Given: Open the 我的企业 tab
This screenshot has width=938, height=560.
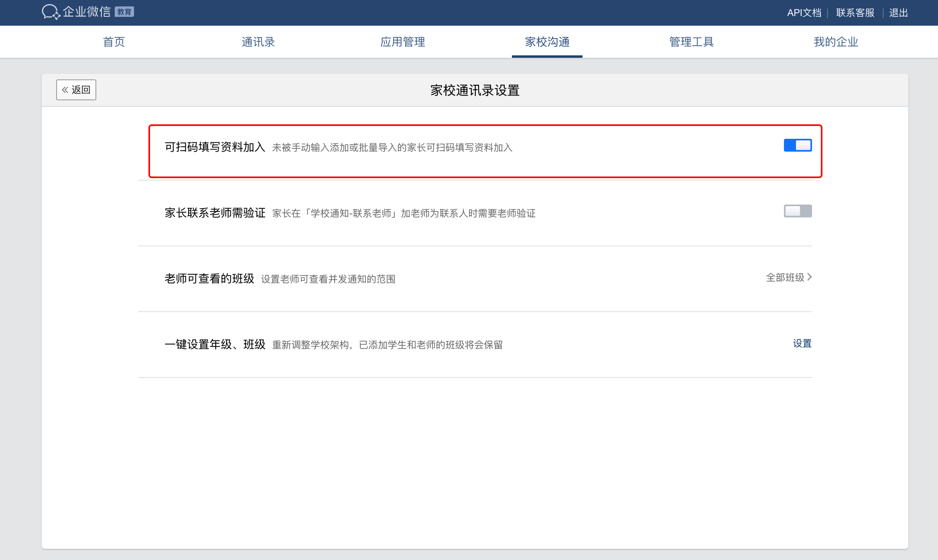Looking at the screenshot, I should click(836, 42).
